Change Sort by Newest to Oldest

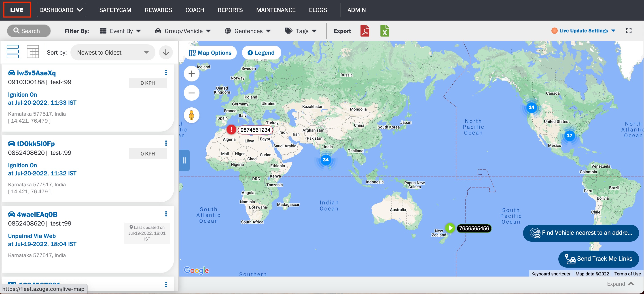[x=113, y=53]
